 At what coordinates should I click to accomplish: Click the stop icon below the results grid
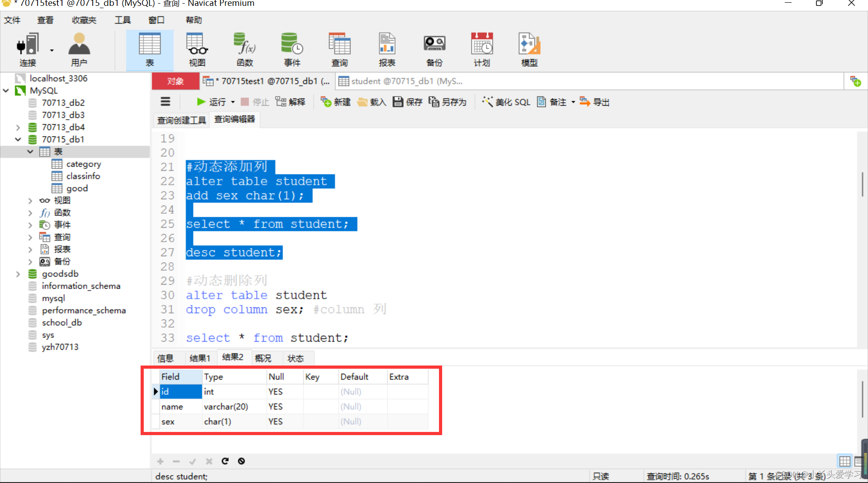click(241, 461)
